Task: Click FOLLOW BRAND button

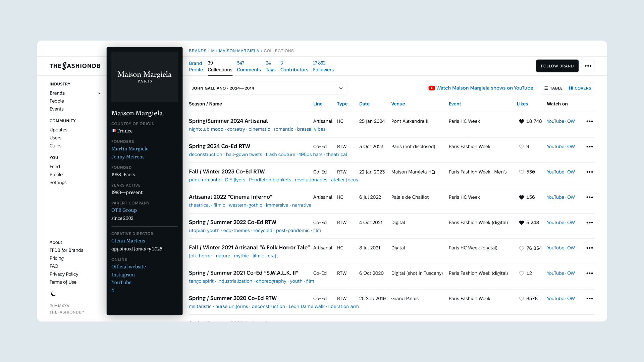Action: [557, 66]
